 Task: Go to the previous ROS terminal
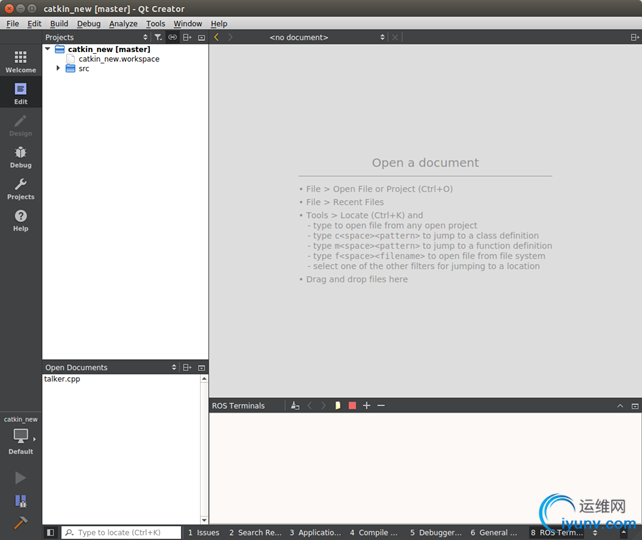click(310, 405)
